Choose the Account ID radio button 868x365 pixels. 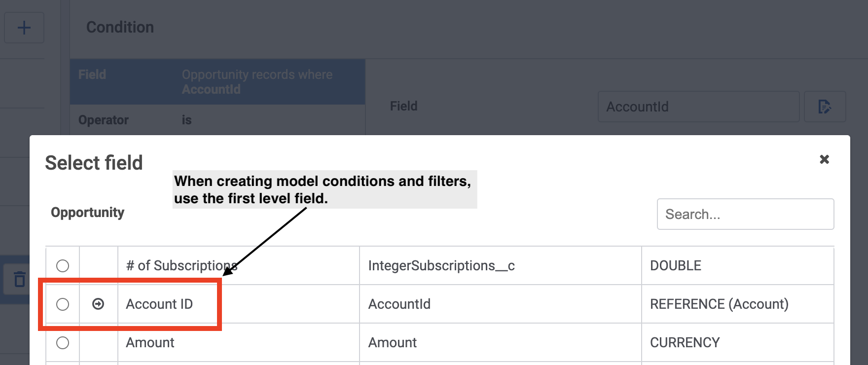63,304
